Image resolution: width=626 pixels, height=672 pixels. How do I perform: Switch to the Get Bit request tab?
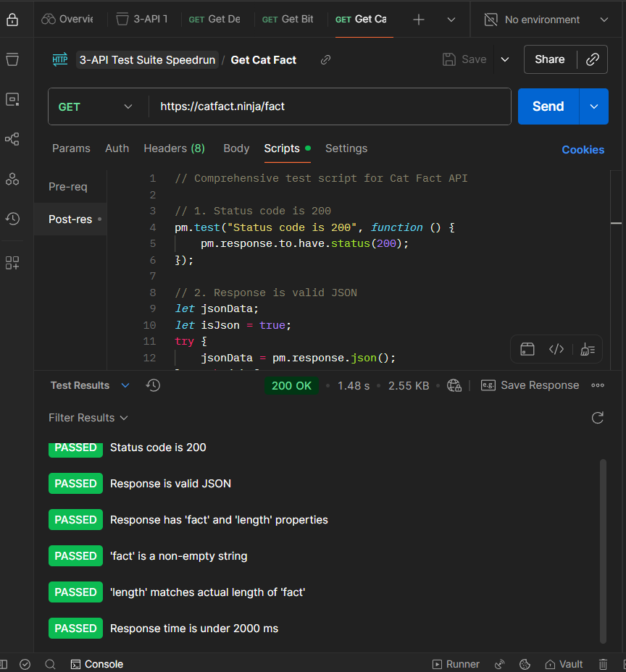coord(288,20)
